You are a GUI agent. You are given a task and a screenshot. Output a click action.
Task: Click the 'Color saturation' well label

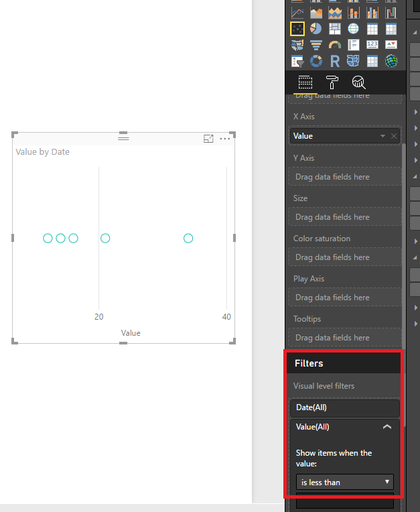tap(322, 239)
